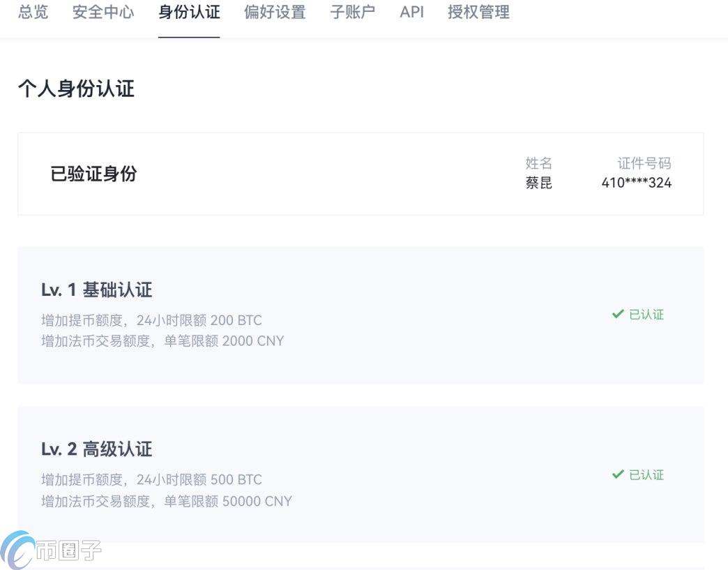Open the 总览 tab
728x570 pixels.
[33, 12]
